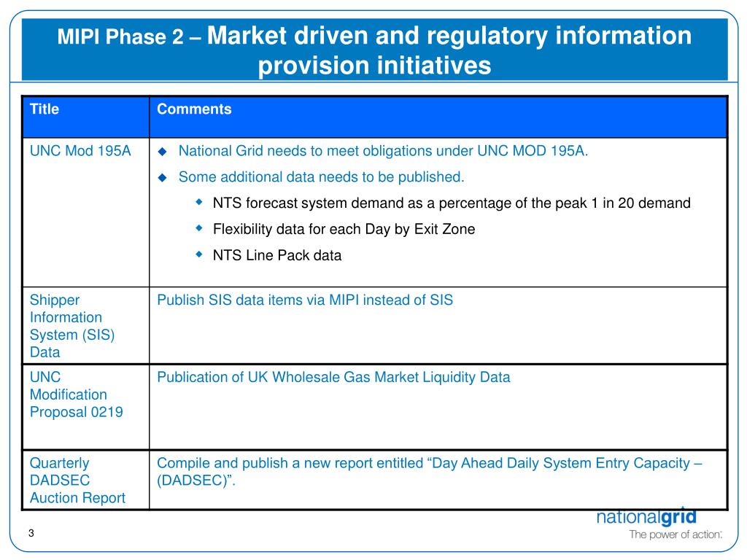The width and height of the screenshot is (747, 560).
Task: Click small bullet beside 'Flexibility data'
Action: tap(199, 228)
